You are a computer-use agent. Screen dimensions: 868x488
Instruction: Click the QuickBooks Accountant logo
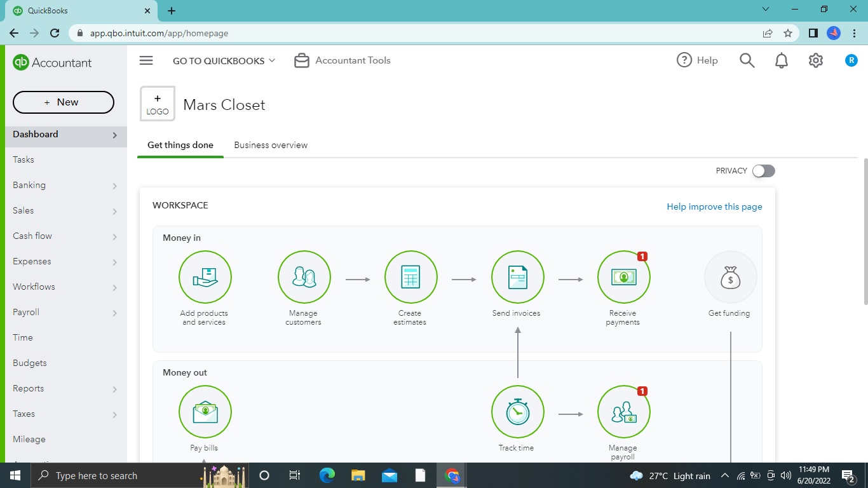(52, 62)
